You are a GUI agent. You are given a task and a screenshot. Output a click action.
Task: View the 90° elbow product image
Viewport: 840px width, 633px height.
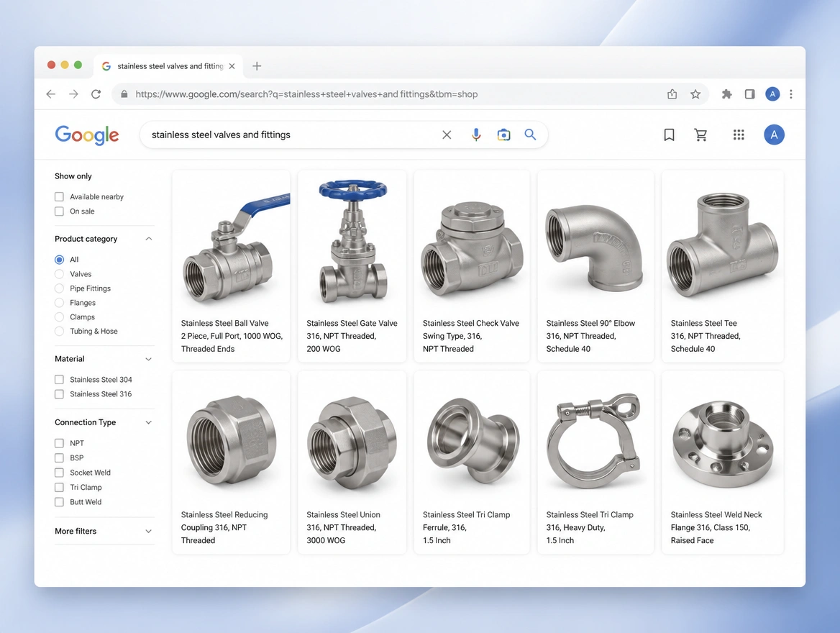595,249
